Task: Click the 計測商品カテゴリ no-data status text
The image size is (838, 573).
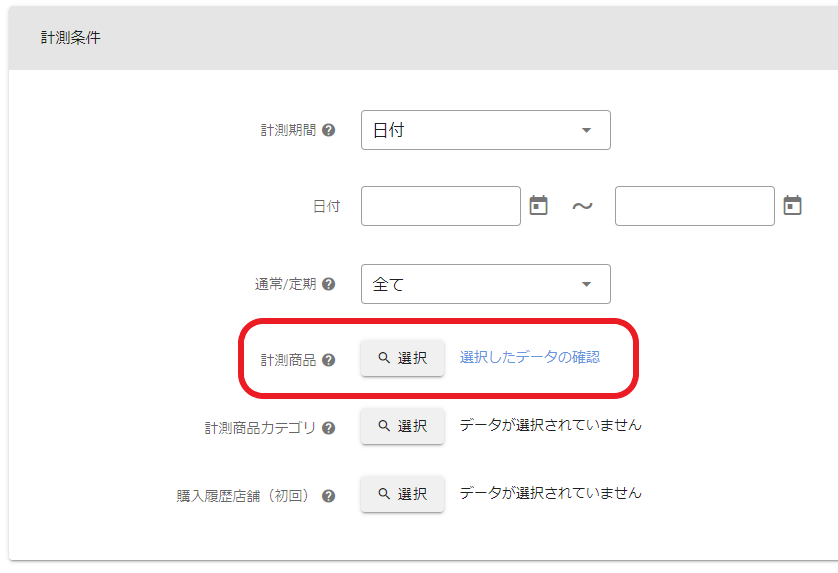Action: (x=550, y=425)
